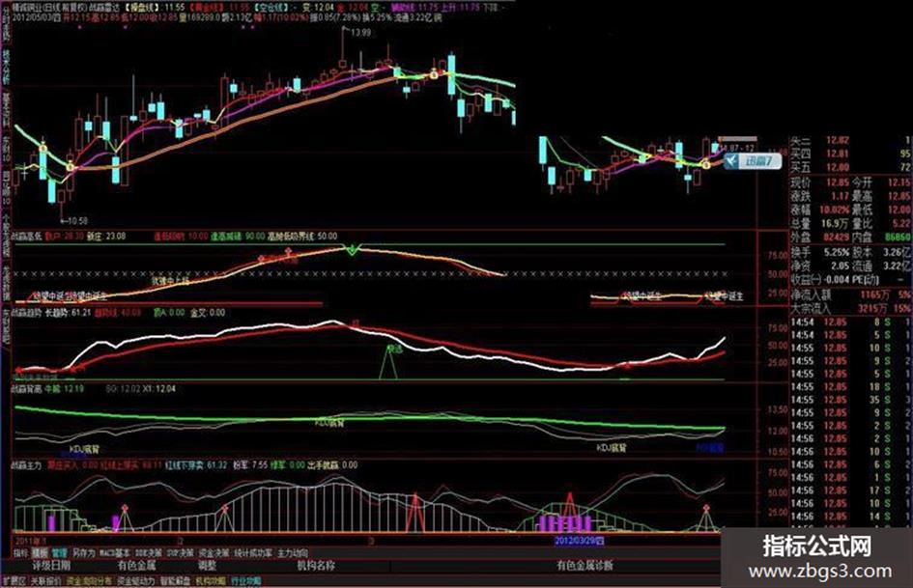Click the 扩展区 label at bottom left

[13, 581]
